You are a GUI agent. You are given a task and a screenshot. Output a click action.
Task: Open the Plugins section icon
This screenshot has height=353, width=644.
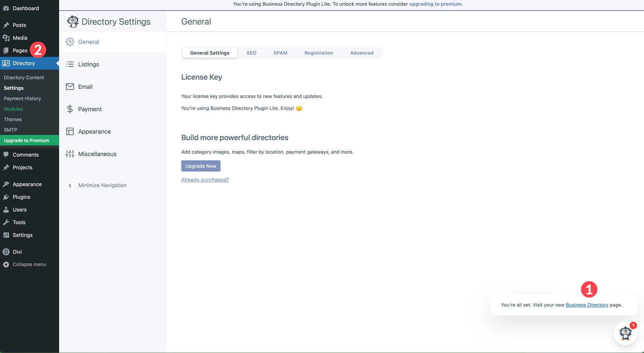pos(6,197)
